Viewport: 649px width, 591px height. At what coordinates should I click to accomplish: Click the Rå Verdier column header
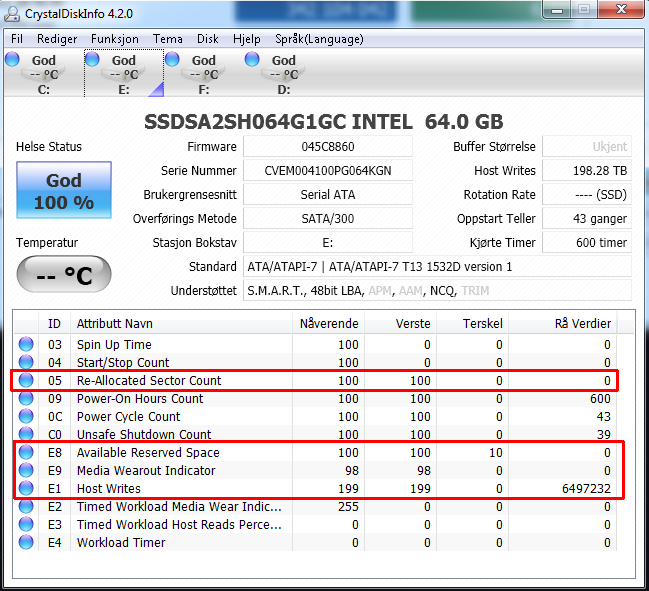pyautogui.click(x=563, y=323)
